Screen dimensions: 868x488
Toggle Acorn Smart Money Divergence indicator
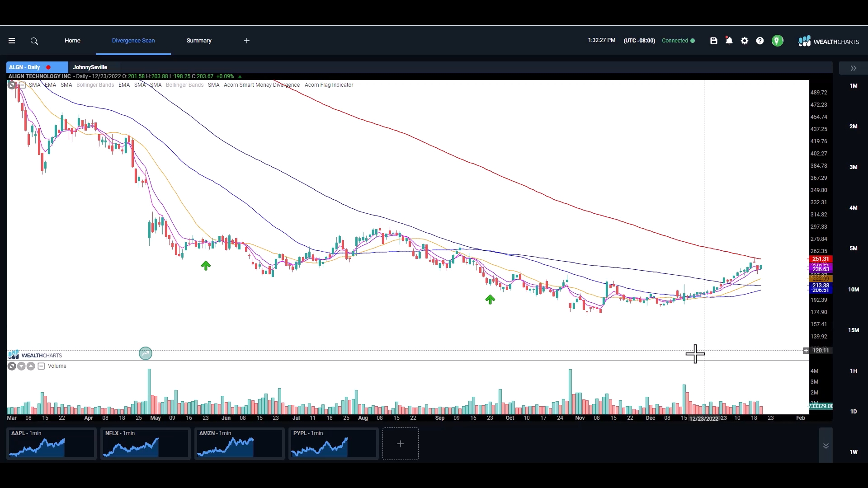262,85
